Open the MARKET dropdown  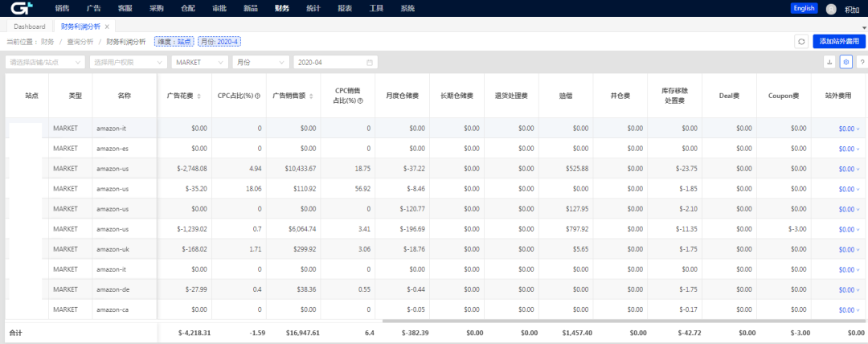pyautogui.click(x=200, y=63)
